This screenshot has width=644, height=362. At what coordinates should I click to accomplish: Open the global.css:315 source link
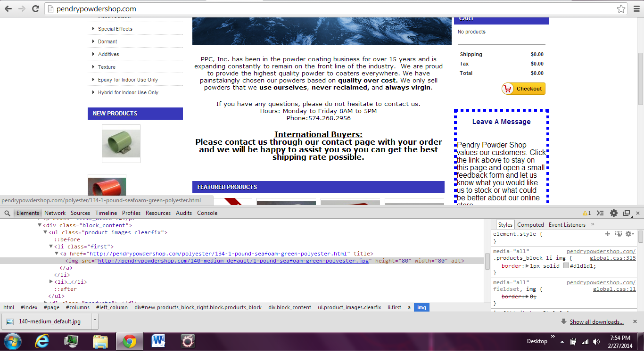tap(612, 258)
